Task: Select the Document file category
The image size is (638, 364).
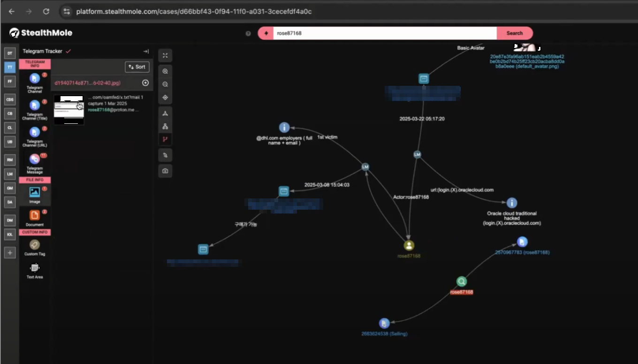Action: (35, 218)
